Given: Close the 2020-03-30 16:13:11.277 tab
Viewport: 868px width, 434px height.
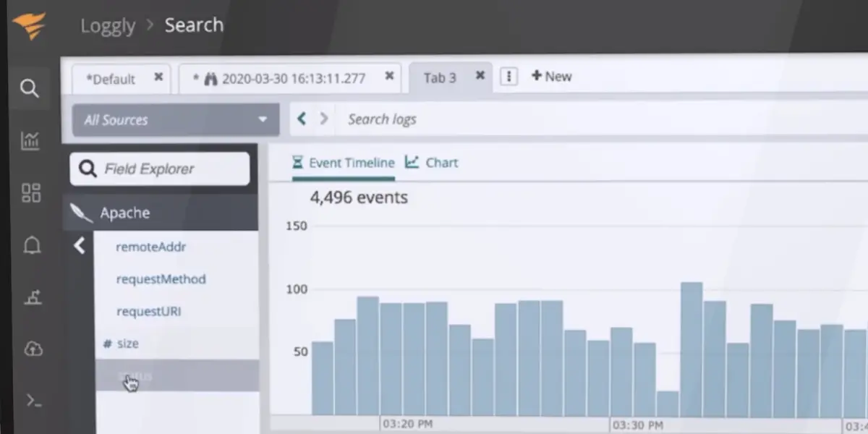Looking at the screenshot, I should pos(390,76).
